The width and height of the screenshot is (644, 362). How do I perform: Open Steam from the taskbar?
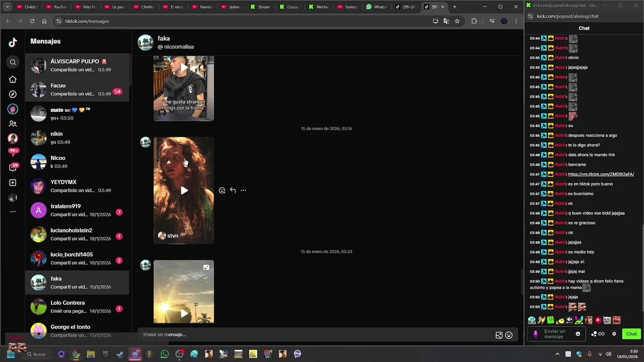pos(120,354)
